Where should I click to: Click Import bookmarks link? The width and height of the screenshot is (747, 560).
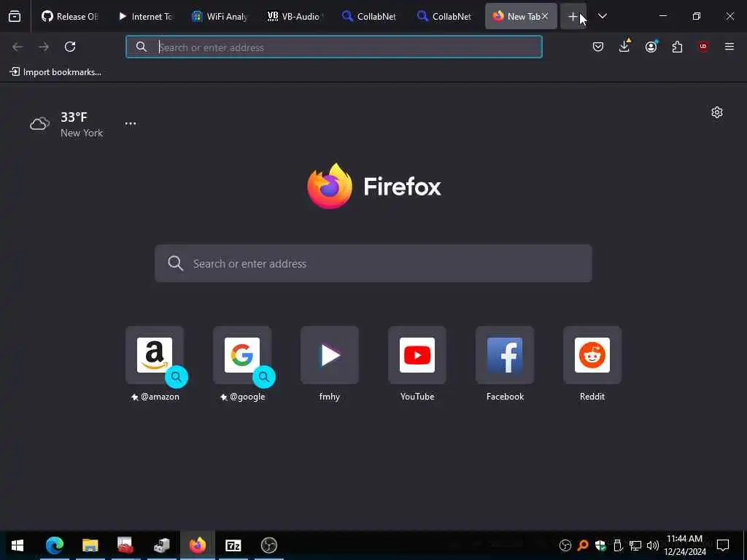pyautogui.click(x=56, y=72)
